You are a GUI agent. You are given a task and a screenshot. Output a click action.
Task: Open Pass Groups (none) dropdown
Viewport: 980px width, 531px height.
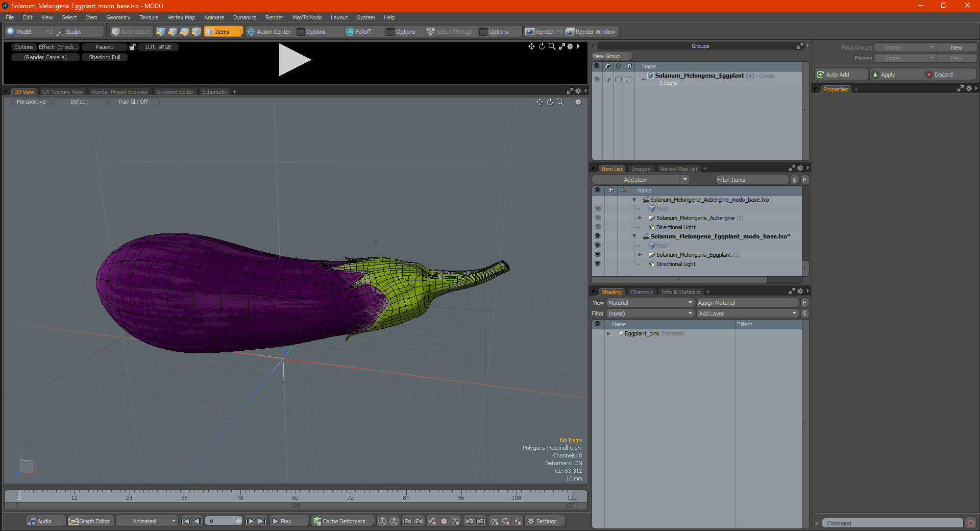tap(905, 47)
